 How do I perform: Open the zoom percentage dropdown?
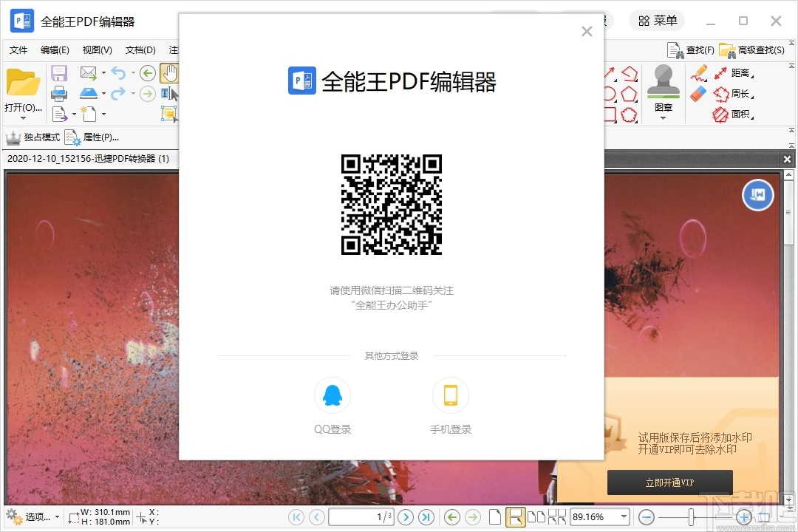click(623, 516)
